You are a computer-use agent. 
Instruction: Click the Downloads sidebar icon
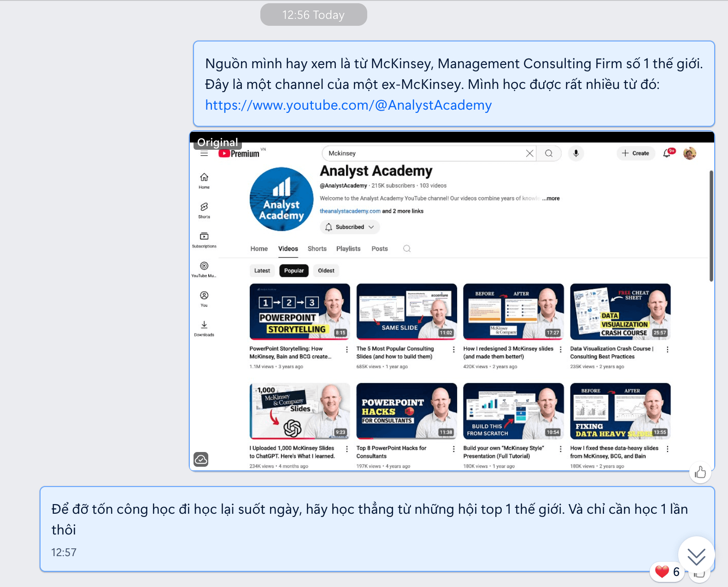204,328
